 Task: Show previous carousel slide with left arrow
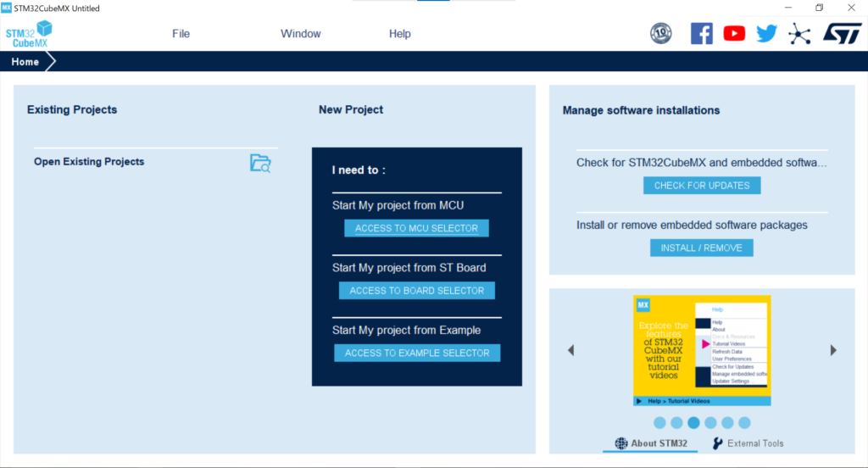[570, 350]
